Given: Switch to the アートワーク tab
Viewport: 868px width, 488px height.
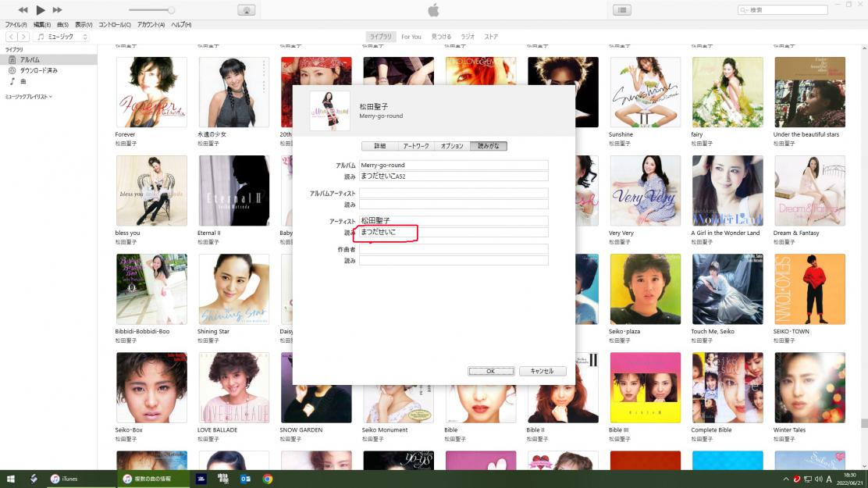Looking at the screenshot, I should (x=415, y=146).
